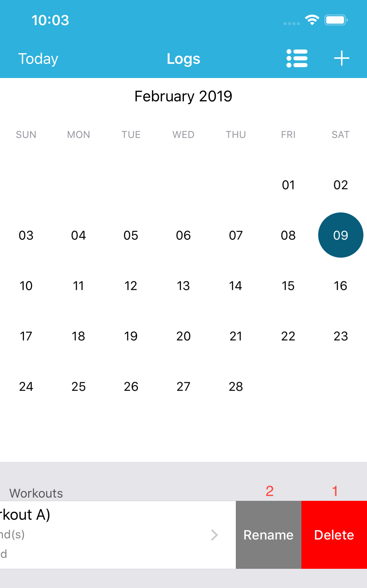Select February 14 on the calendar

pos(236,286)
